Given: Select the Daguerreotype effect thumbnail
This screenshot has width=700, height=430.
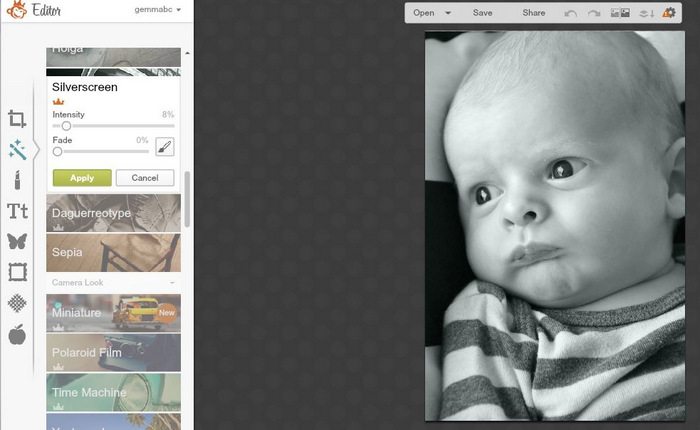Looking at the screenshot, I should (113, 213).
